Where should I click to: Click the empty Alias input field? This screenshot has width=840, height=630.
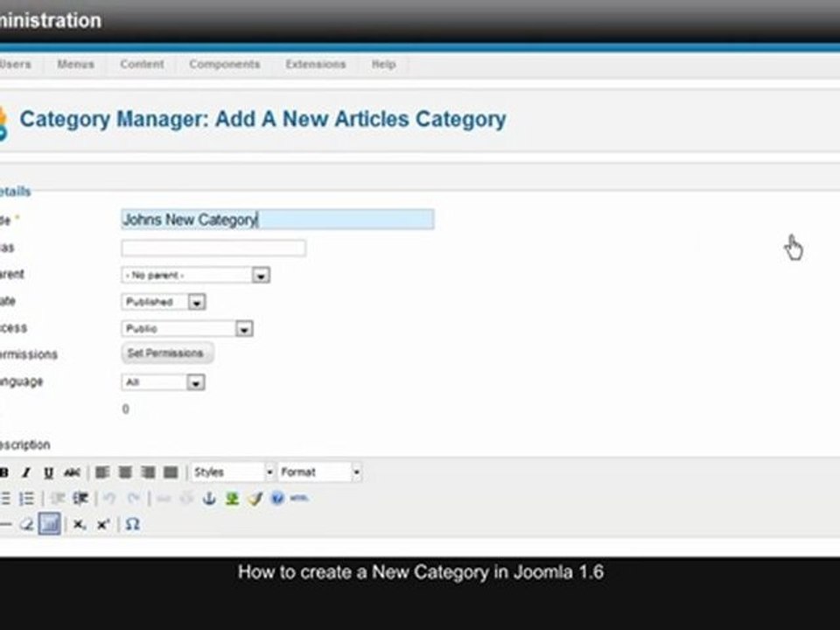coord(213,248)
